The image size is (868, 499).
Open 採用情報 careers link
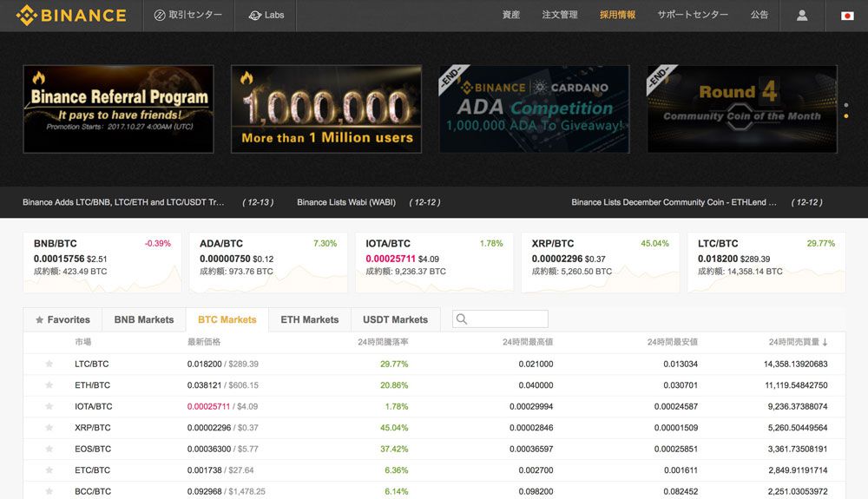point(617,15)
